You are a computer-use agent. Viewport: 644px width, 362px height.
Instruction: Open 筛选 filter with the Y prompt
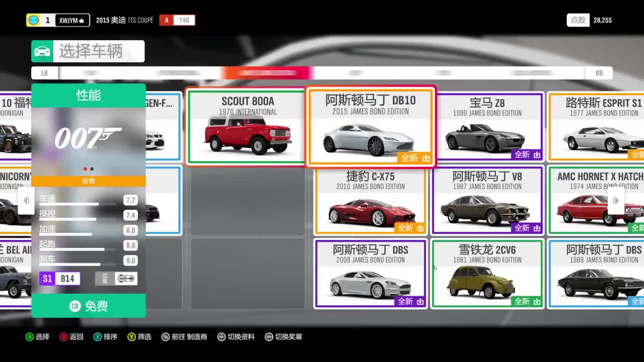point(139,337)
